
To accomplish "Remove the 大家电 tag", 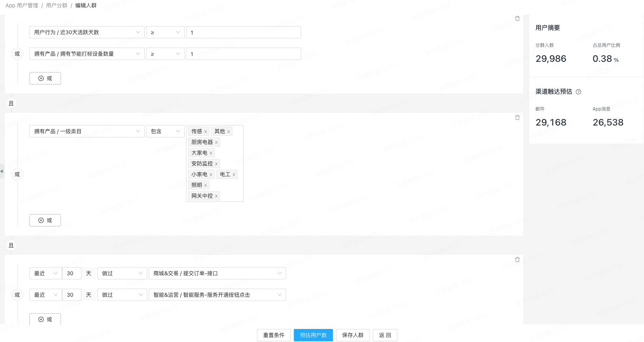I will tap(211, 153).
